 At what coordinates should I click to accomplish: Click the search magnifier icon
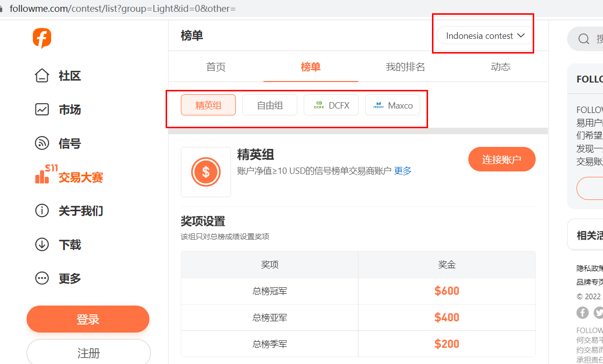point(583,39)
